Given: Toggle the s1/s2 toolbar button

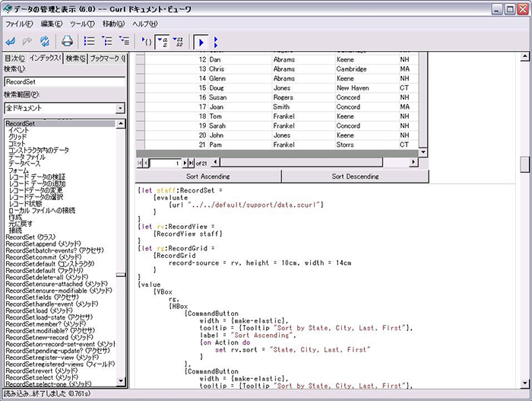Looking at the screenshot, I should [x=179, y=40].
